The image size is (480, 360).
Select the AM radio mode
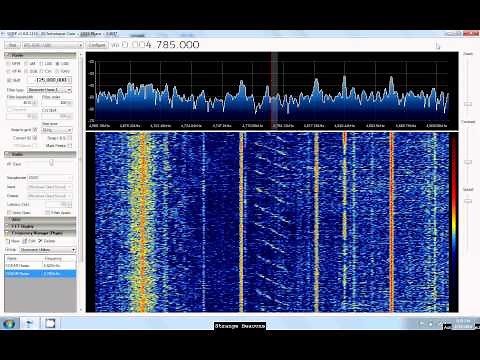30,63
